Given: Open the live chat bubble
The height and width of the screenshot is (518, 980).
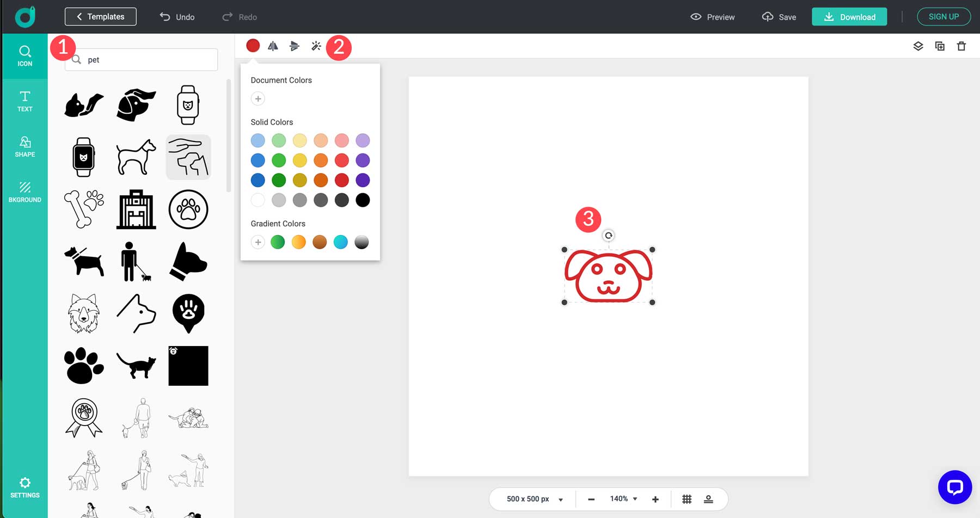Looking at the screenshot, I should pos(954,487).
